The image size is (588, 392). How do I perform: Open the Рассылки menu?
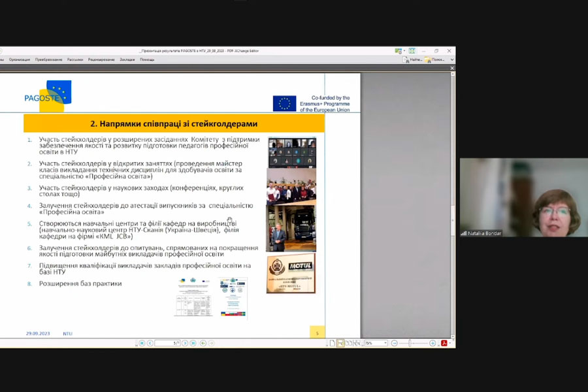click(75, 59)
